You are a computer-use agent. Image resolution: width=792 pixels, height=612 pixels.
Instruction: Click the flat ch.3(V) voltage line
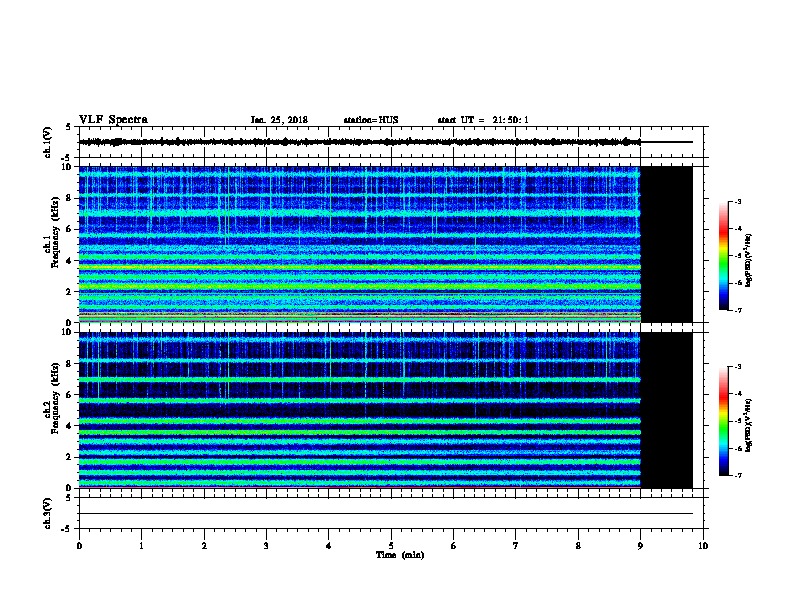386,514
